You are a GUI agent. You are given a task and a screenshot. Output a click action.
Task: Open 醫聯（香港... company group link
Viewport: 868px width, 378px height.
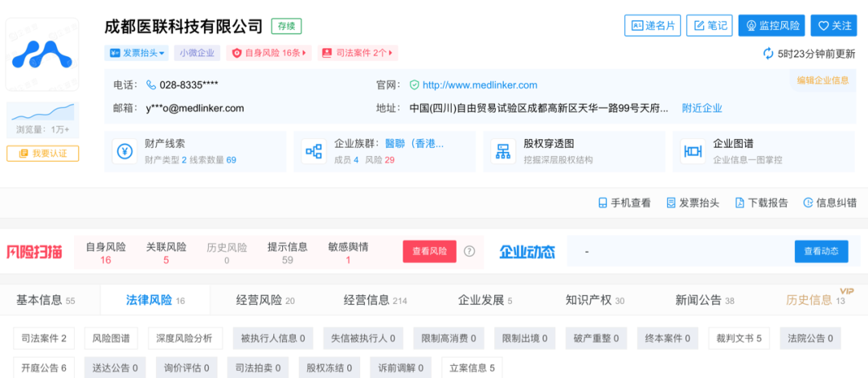(415, 143)
